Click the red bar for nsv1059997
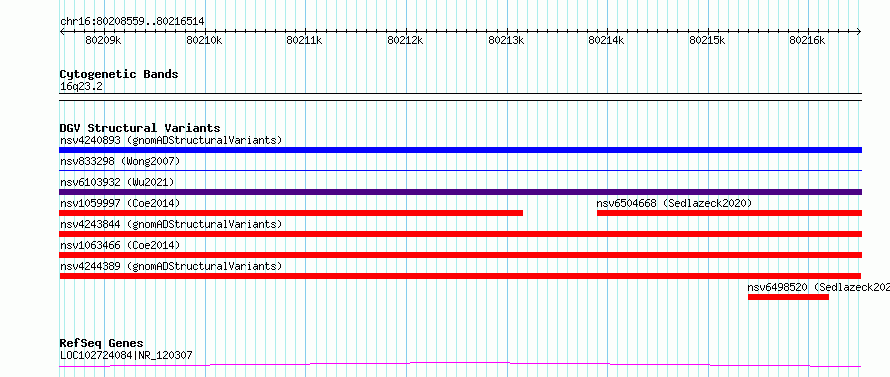 (x=291, y=213)
